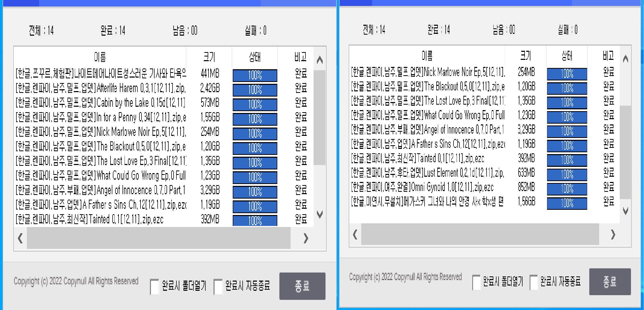The width and height of the screenshot is (644, 310).
Task: Click left window horizontal scrollbar track
Action: pyautogui.click(x=158, y=238)
